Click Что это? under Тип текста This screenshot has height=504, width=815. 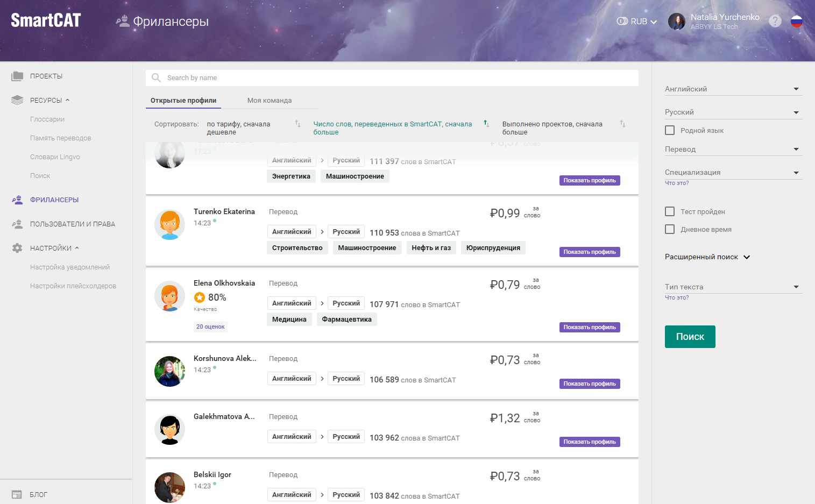(x=677, y=297)
